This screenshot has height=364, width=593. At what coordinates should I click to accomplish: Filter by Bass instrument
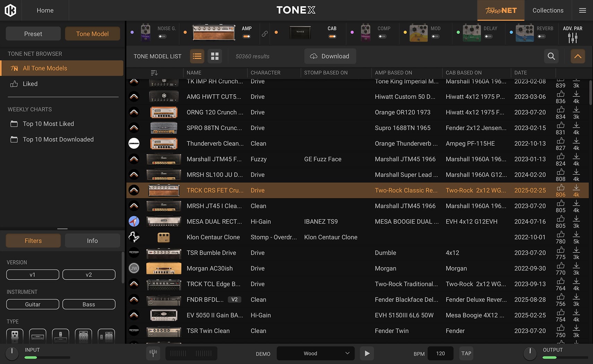(x=89, y=304)
